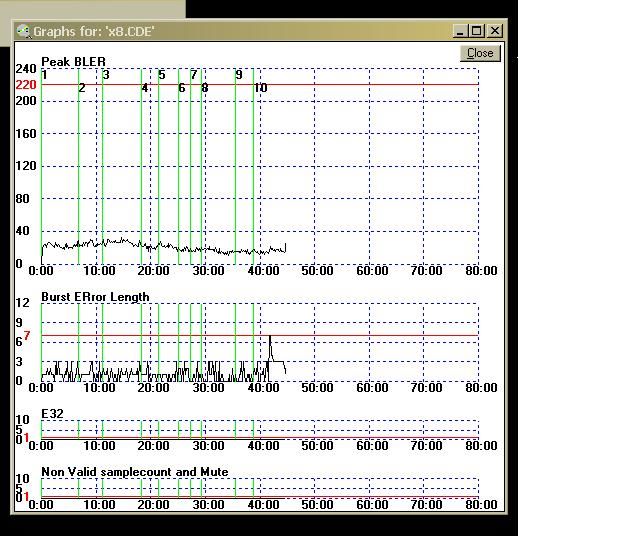Click the Peak BLER graph title
640x536 pixels.
coord(73,62)
